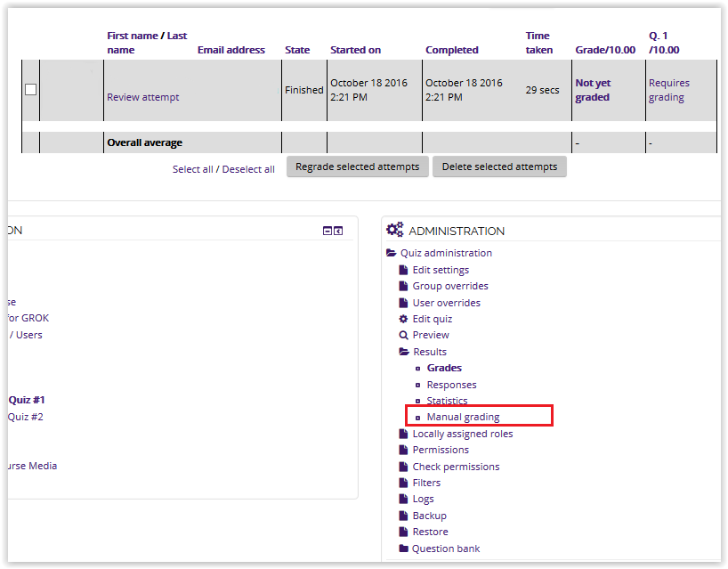The image size is (728, 569).
Task: Sort by Email address column
Action: 231,50
